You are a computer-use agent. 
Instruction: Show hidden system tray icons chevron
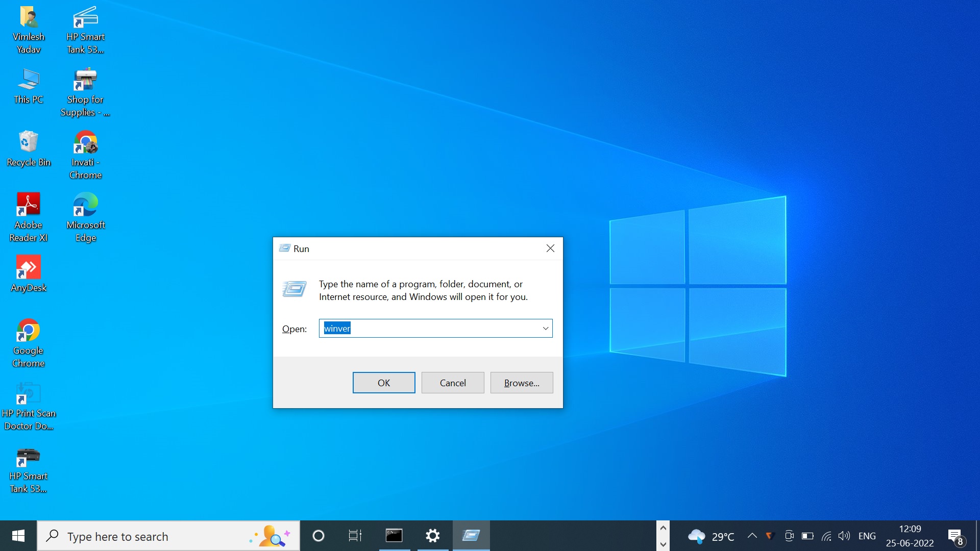tap(752, 536)
